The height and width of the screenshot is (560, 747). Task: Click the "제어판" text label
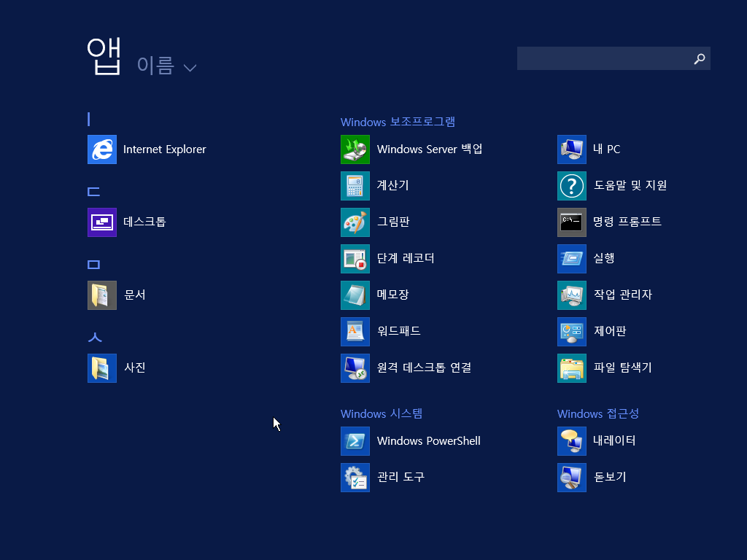610,331
